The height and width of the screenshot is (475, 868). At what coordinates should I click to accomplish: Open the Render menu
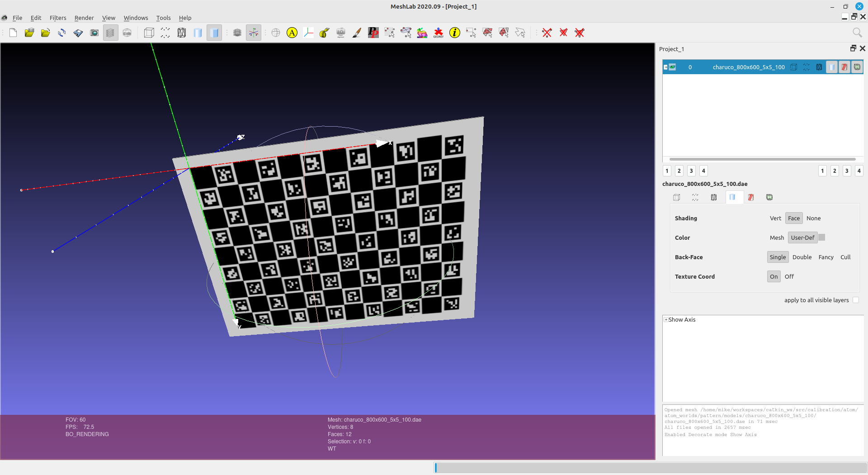pyautogui.click(x=84, y=18)
